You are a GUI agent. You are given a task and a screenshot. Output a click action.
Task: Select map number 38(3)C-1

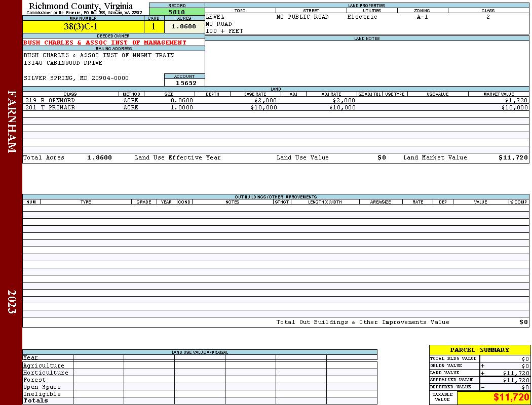[x=81, y=26]
